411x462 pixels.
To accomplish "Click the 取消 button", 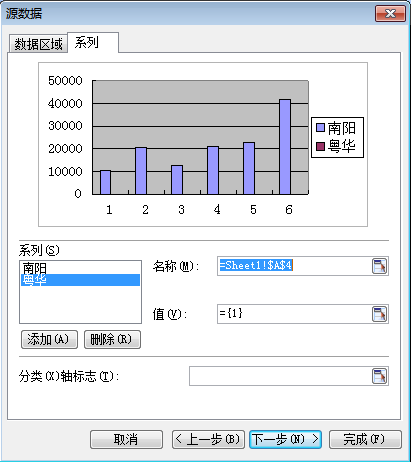I will 126,439.
